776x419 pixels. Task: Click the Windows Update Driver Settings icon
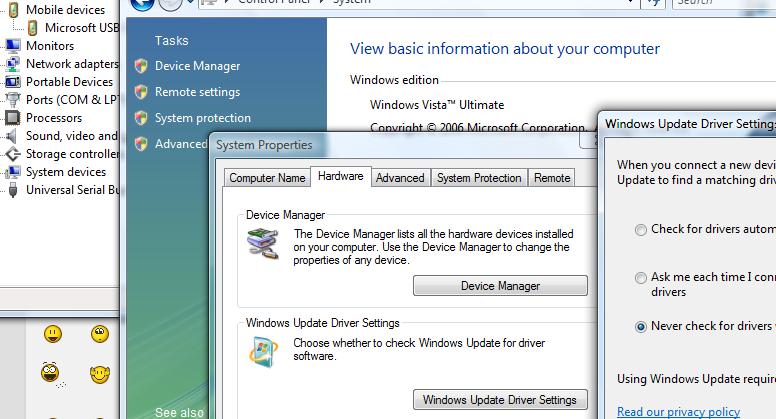point(264,352)
